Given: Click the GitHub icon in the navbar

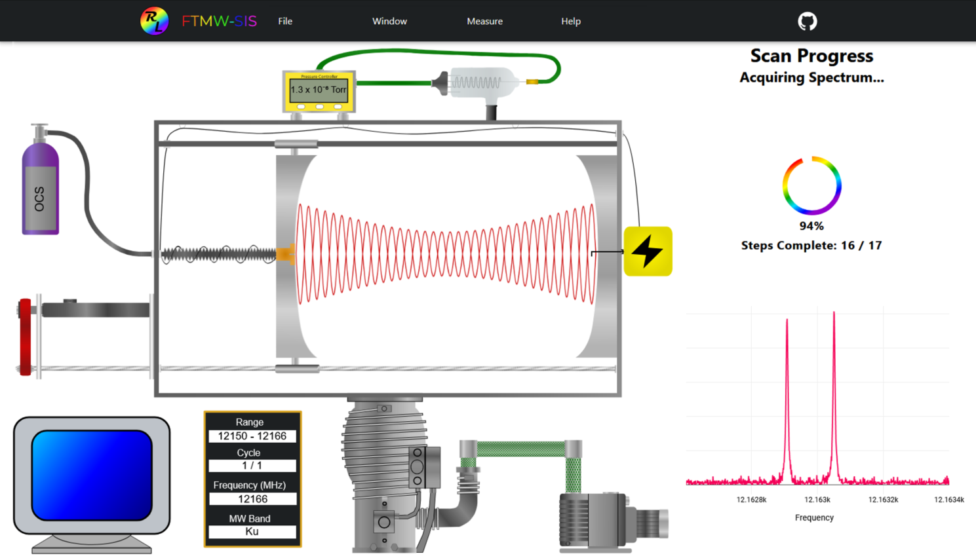Looking at the screenshot, I should (x=807, y=21).
